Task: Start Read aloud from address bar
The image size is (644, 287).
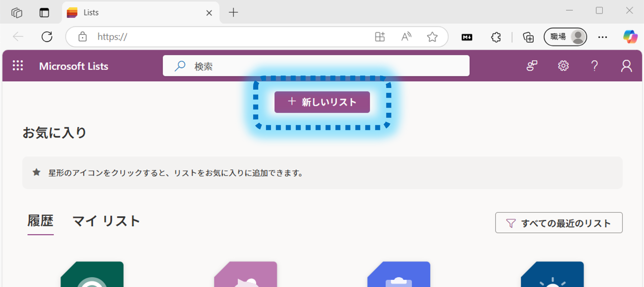Action: (406, 37)
